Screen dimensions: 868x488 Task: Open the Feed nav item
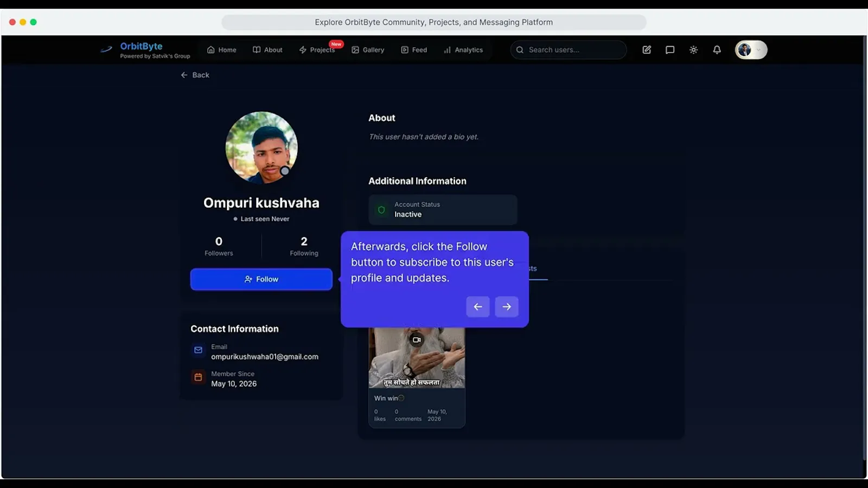click(414, 50)
